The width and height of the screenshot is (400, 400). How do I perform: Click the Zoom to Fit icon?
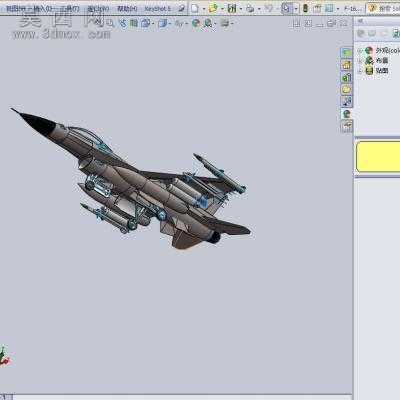[x=99, y=23]
